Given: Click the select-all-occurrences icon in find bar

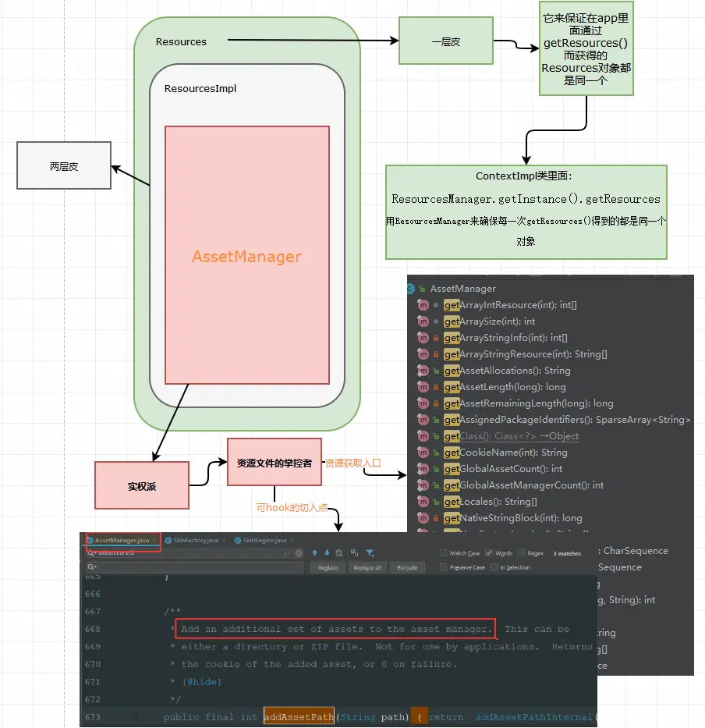Looking at the screenshot, I should click(x=355, y=552).
